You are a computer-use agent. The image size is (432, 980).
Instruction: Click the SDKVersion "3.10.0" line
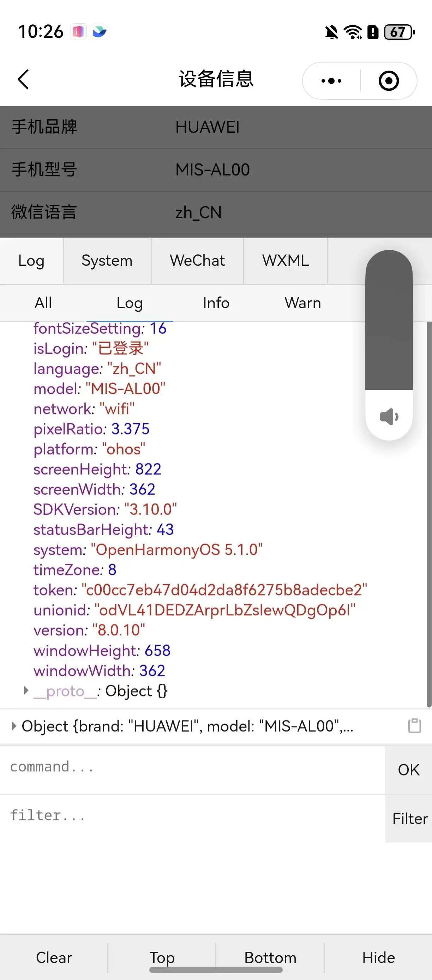(x=105, y=509)
